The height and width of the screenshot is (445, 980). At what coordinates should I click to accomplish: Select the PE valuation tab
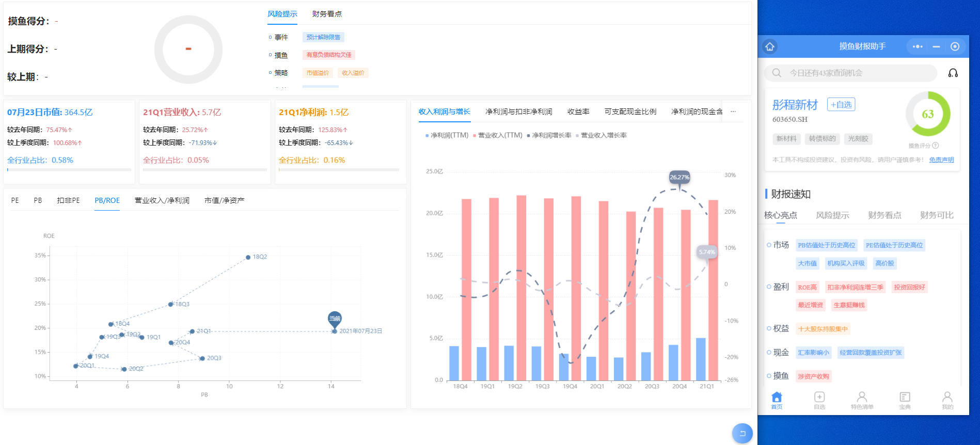(15, 200)
